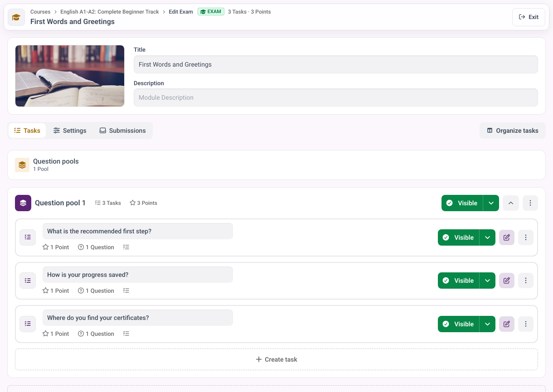
Task: Click the open book cover thumbnail
Action: (x=70, y=76)
